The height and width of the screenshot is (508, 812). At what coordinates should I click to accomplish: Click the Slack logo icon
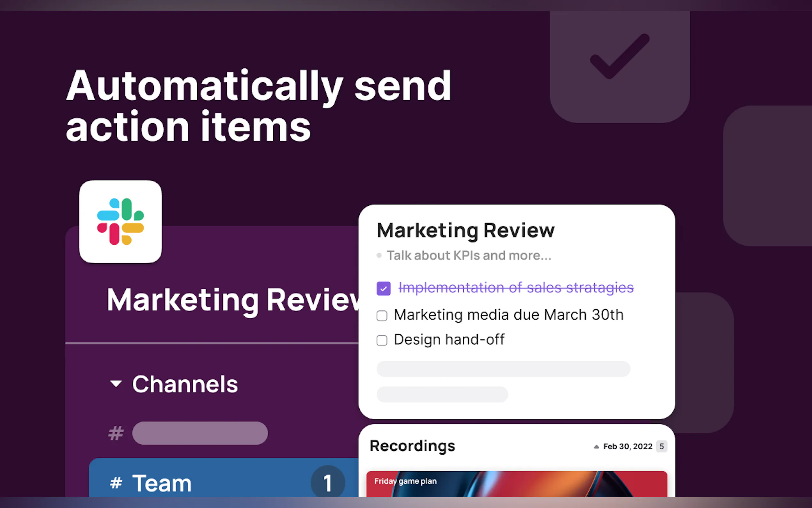click(x=120, y=222)
